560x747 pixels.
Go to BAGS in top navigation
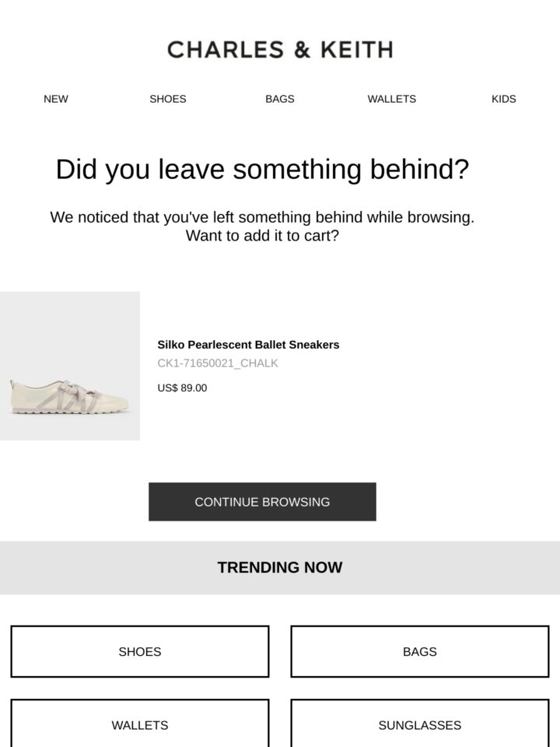click(280, 99)
